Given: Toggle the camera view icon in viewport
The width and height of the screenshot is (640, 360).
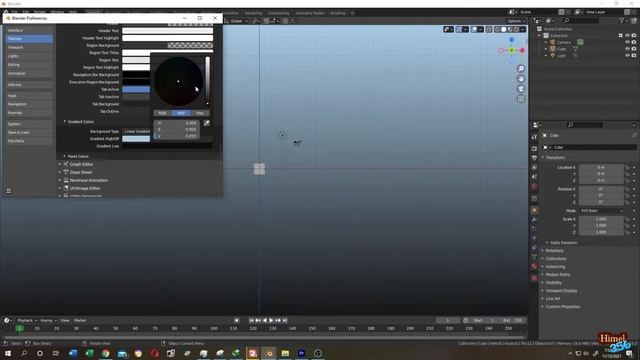Looking at the screenshot, I should [x=521, y=89].
